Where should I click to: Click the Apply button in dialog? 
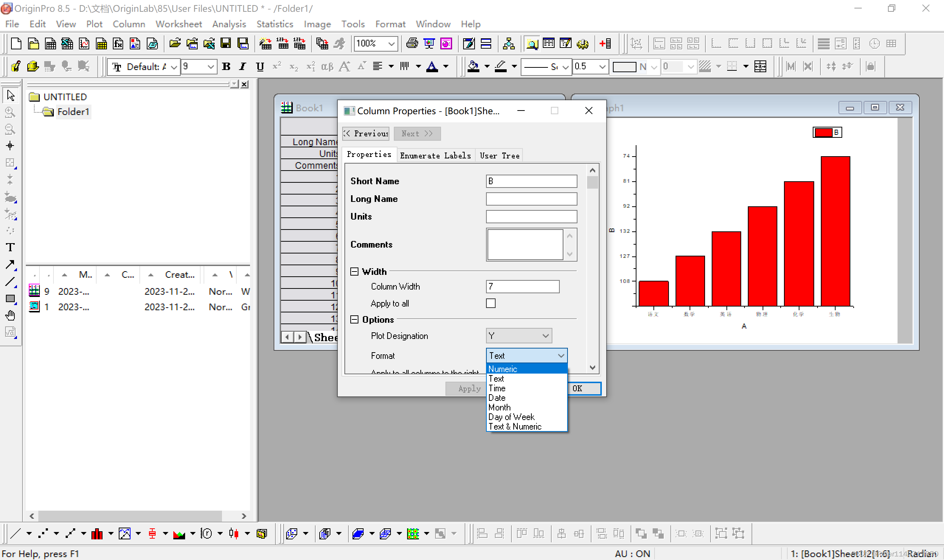tap(466, 388)
